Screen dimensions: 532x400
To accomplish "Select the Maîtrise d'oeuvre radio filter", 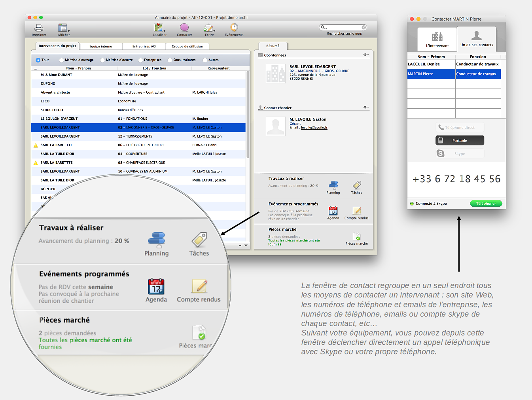I will [102, 60].
